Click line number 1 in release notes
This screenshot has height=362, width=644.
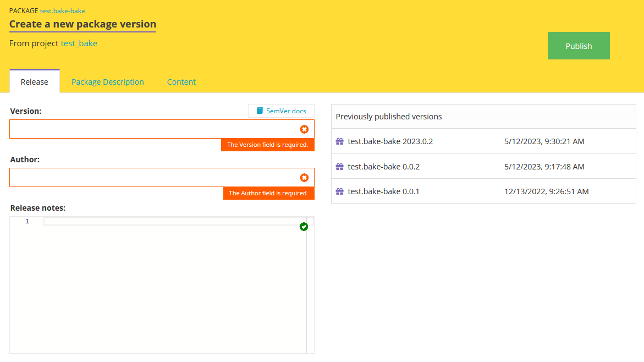(x=27, y=222)
